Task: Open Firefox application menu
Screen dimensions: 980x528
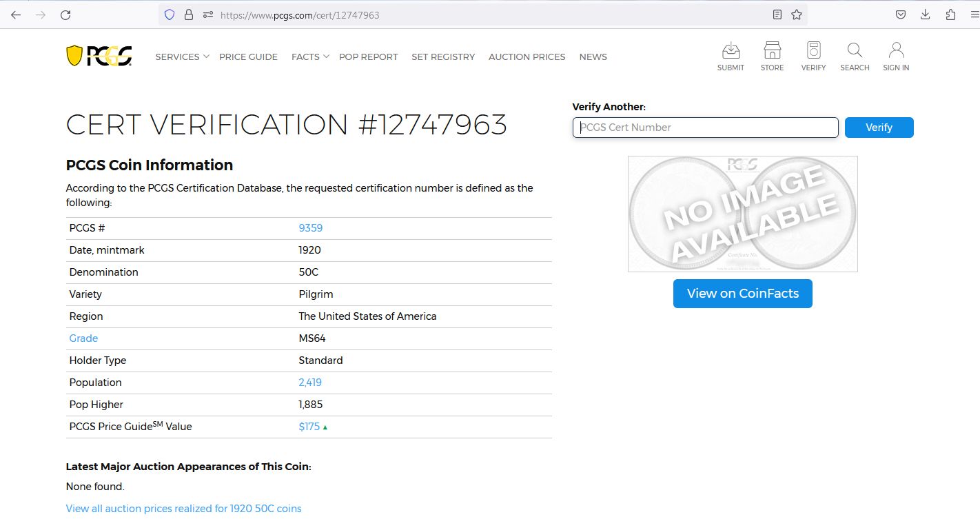Action: [x=974, y=14]
